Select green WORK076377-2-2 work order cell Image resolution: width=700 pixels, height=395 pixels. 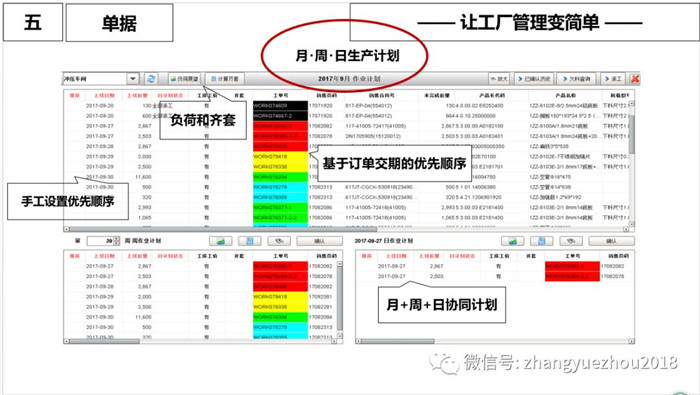point(280,218)
